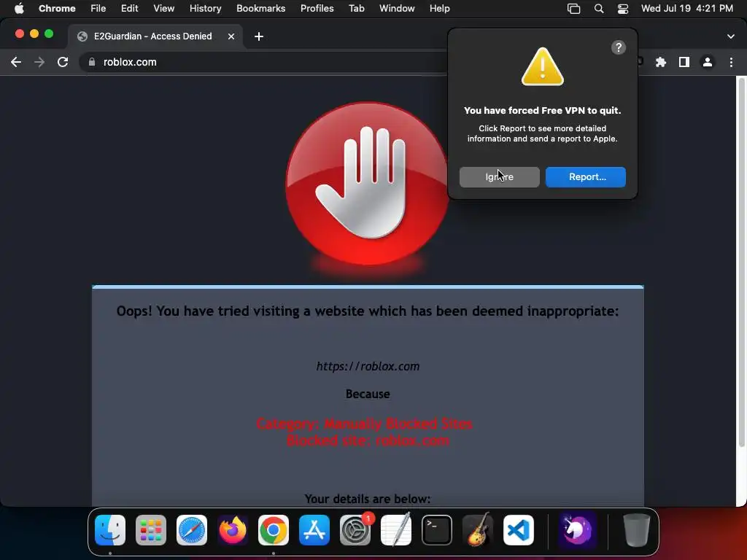Viewport: 747px width, 560px height.
Task: Open the Tab menu
Action: (356, 9)
